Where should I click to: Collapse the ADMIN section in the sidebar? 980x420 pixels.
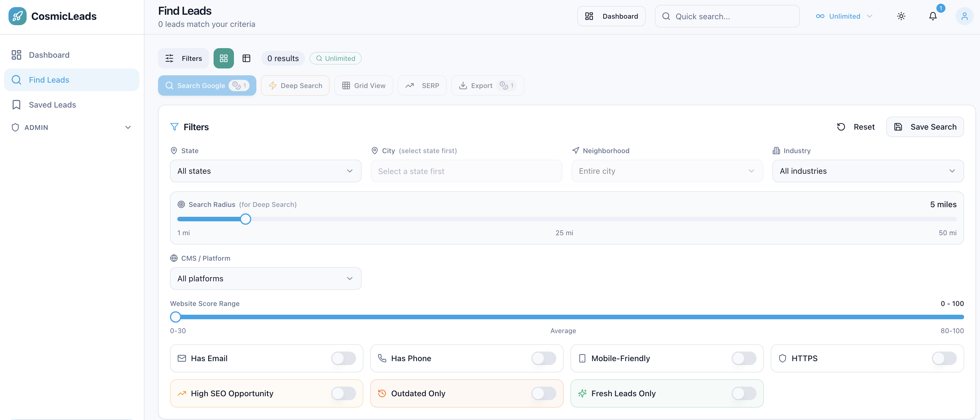(x=128, y=127)
